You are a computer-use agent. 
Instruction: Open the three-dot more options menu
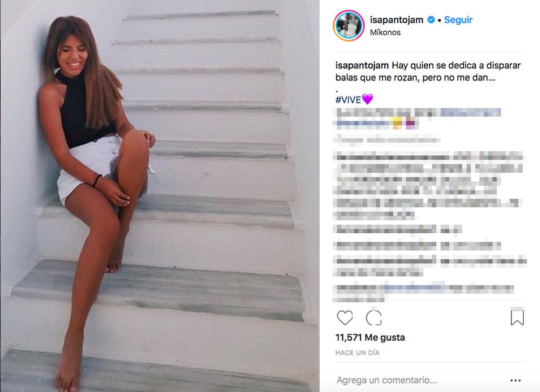[516, 380]
